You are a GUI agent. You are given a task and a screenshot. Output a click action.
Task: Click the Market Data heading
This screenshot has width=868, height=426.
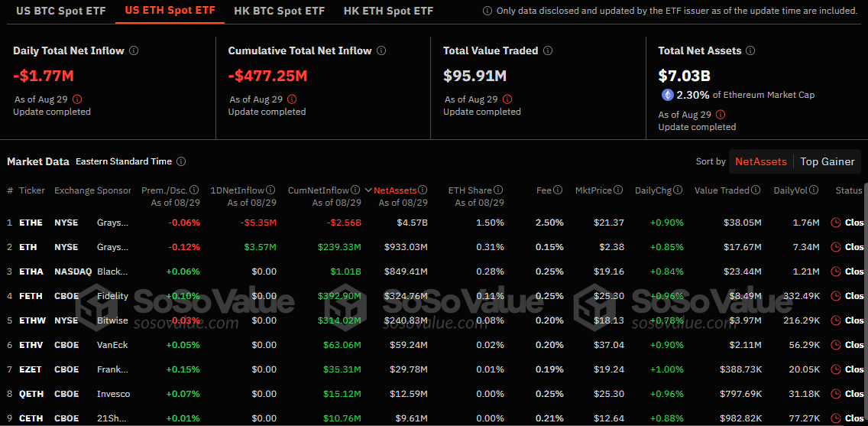click(38, 162)
